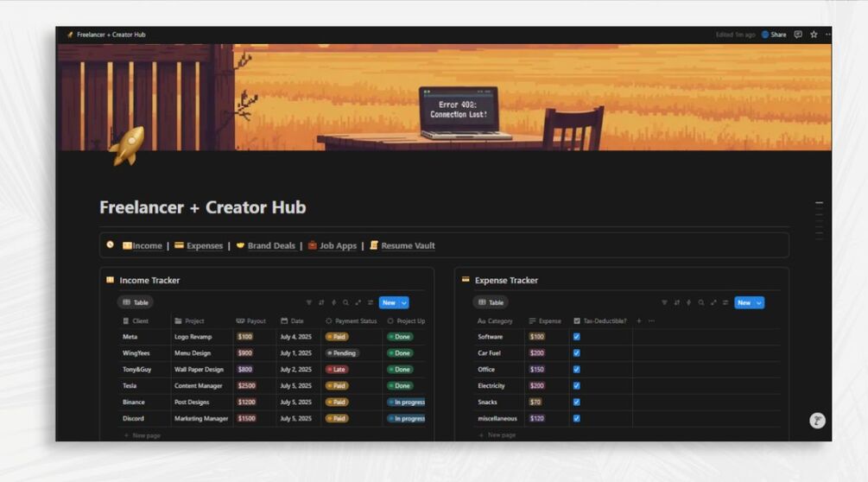Open Expense Tracker column more options
This screenshot has height=482, width=868.
(x=651, y=321)
